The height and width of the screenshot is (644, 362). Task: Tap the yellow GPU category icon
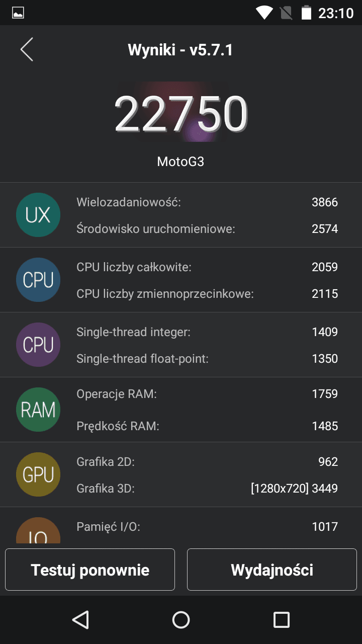pos(38,474)
